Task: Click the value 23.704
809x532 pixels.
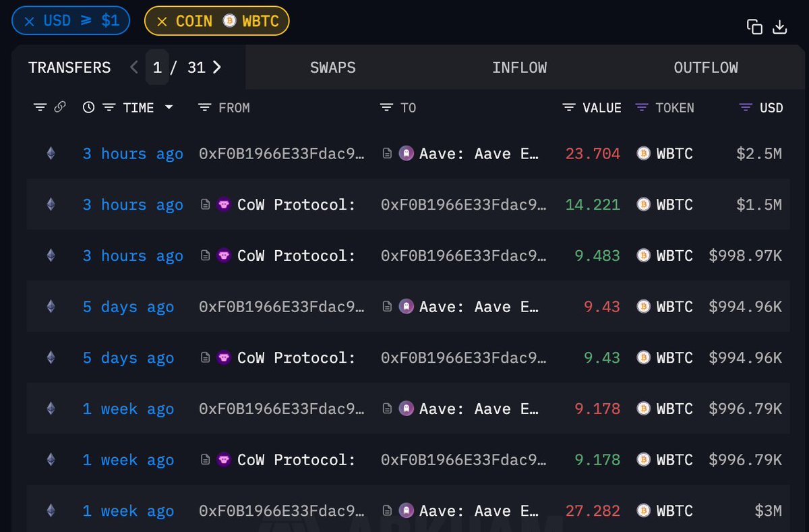Action: [x=593, y=154]
